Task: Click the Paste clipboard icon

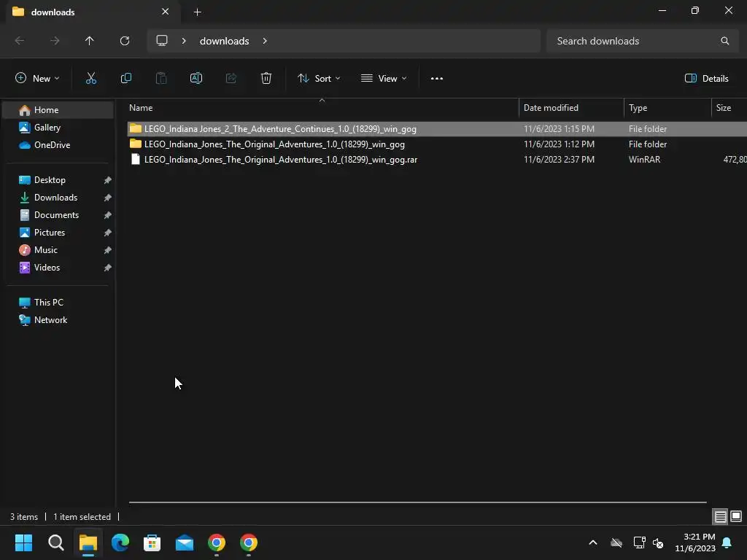Action: pos(161,79)
